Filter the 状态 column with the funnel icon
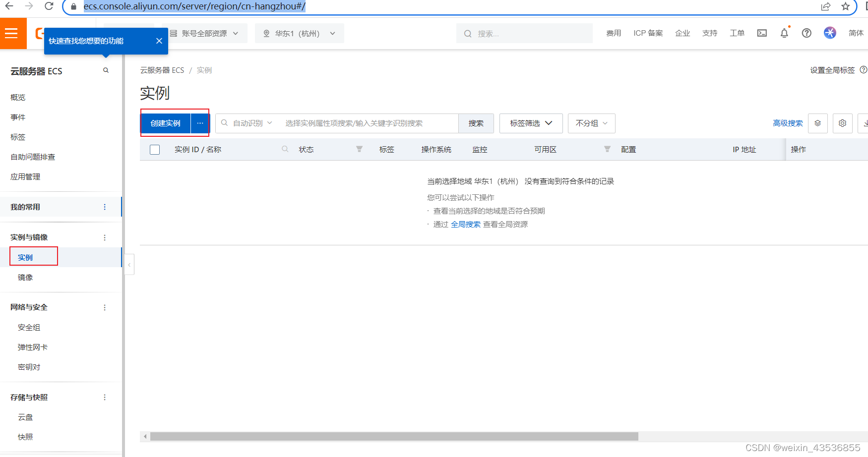 click(359, 149)
